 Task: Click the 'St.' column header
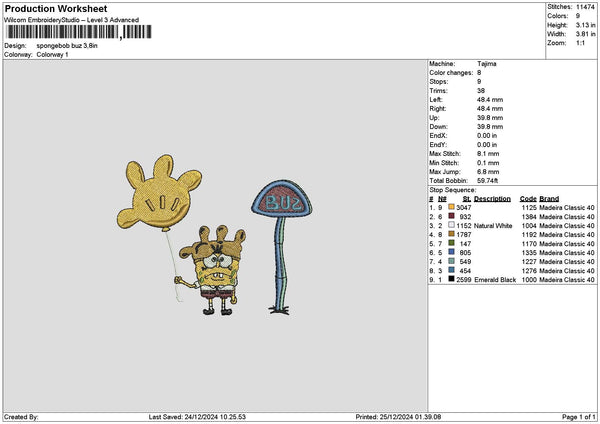pyautogui.click(x=466, y=199)
